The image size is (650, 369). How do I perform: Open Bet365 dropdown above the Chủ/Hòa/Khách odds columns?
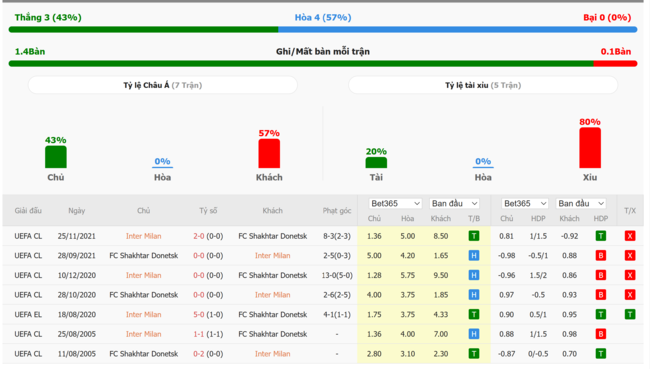[395, 204]
